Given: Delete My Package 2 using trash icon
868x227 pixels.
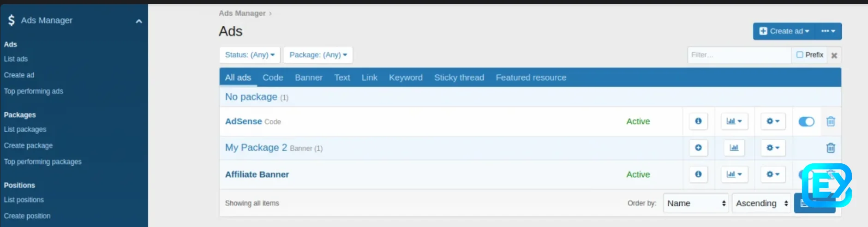Looking at the screenshot, I should point(831,148).
